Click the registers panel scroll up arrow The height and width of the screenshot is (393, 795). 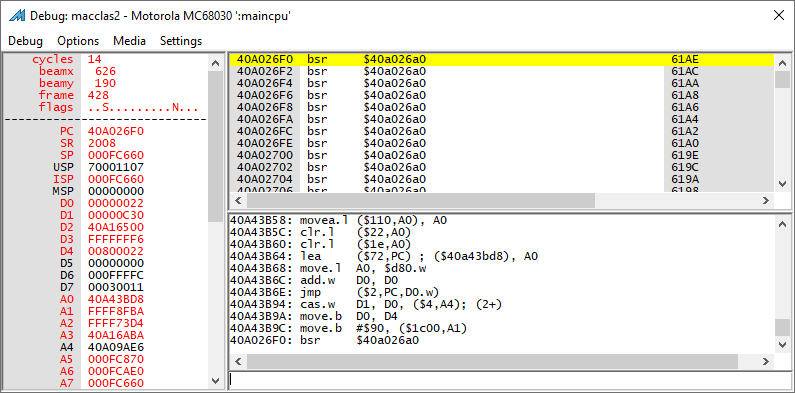click(x=215, y=63)
